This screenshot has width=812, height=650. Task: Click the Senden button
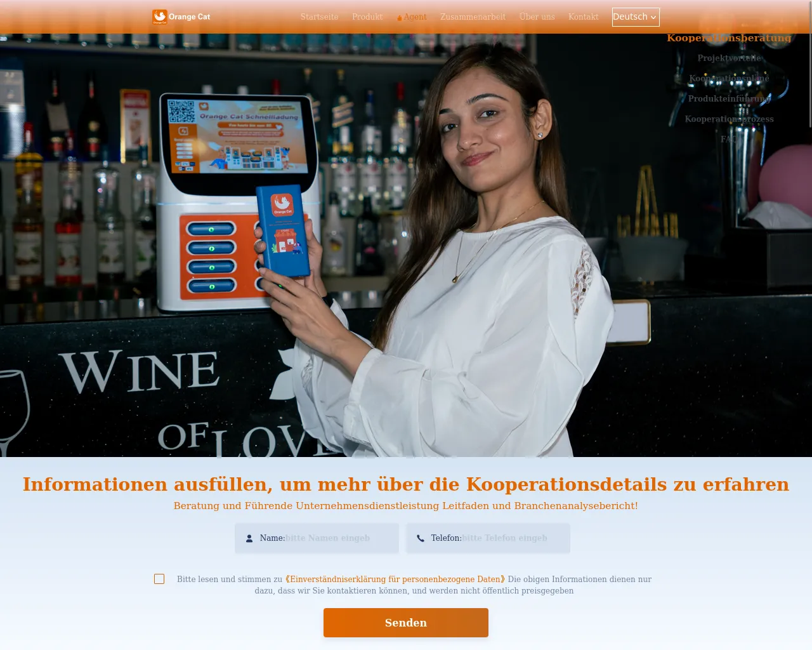[x=406, y=623]
